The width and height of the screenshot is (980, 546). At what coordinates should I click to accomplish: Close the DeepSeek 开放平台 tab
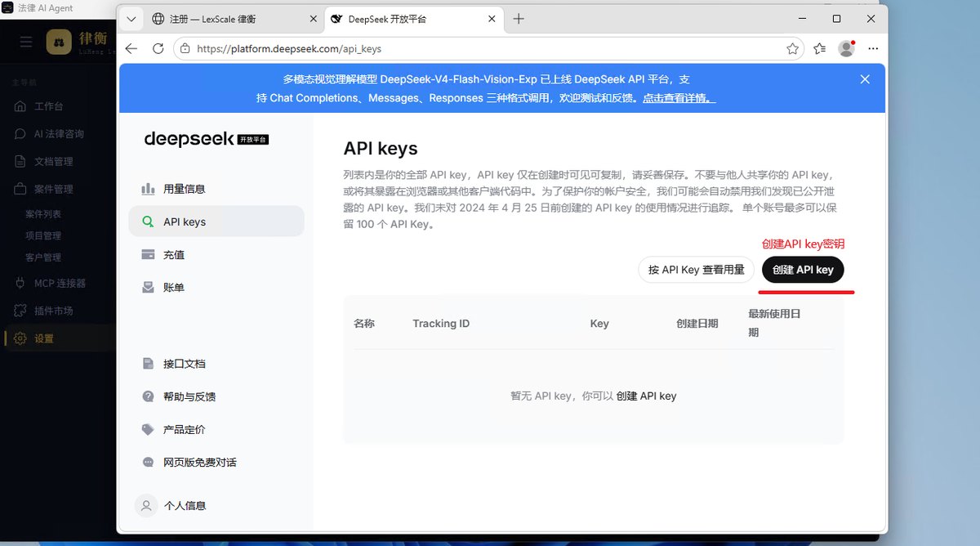pyautogui.click(x=492, y=19)
